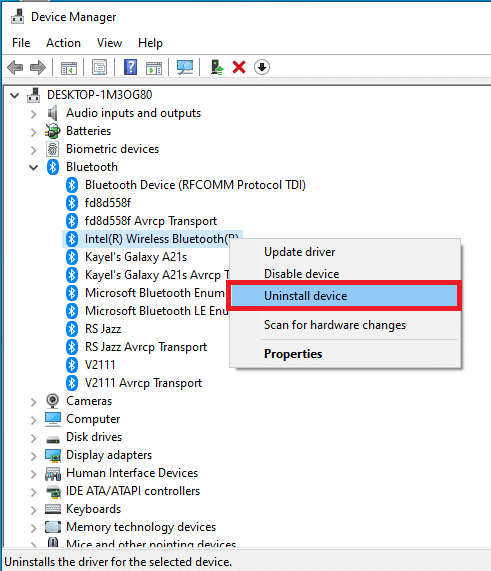Expand the Display adapters node
491x571 pixels.
tap(34, 456)
